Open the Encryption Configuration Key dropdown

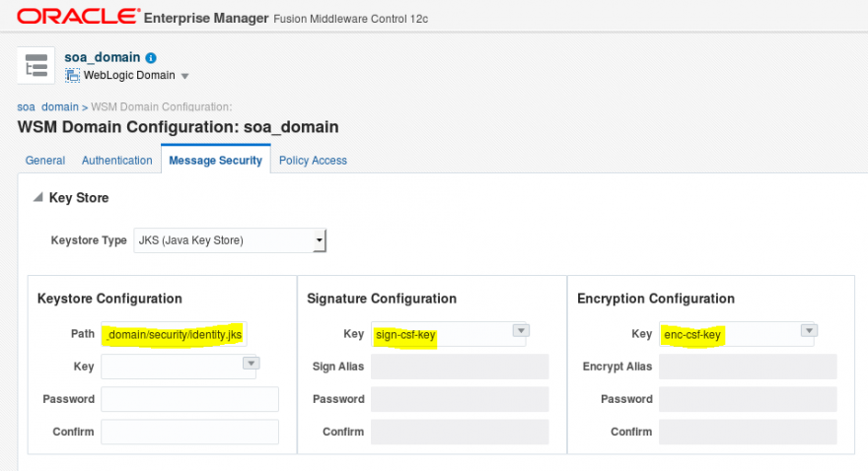pos(809,330)
